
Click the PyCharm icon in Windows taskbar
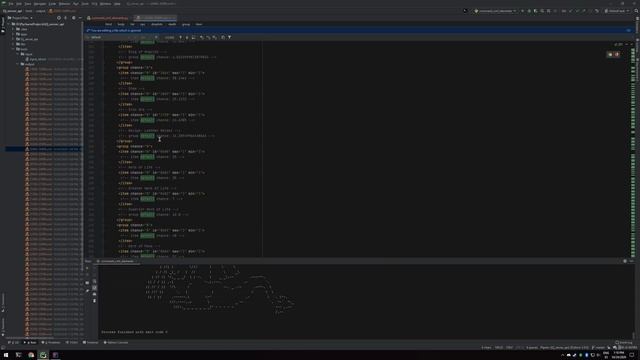pyautogui.click(x=43, y=355)
